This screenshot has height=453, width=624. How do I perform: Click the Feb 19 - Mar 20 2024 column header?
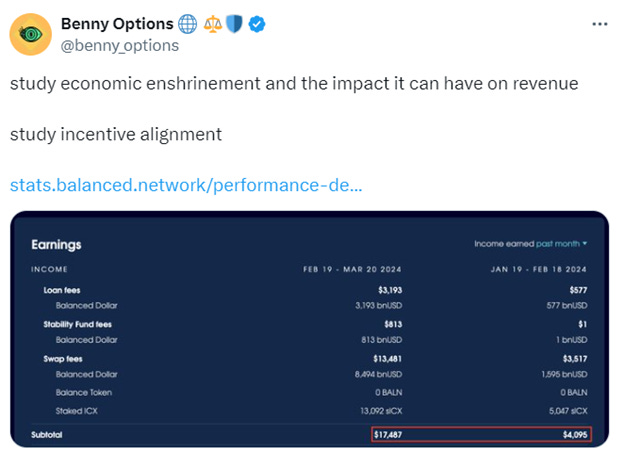click(352, 269)
